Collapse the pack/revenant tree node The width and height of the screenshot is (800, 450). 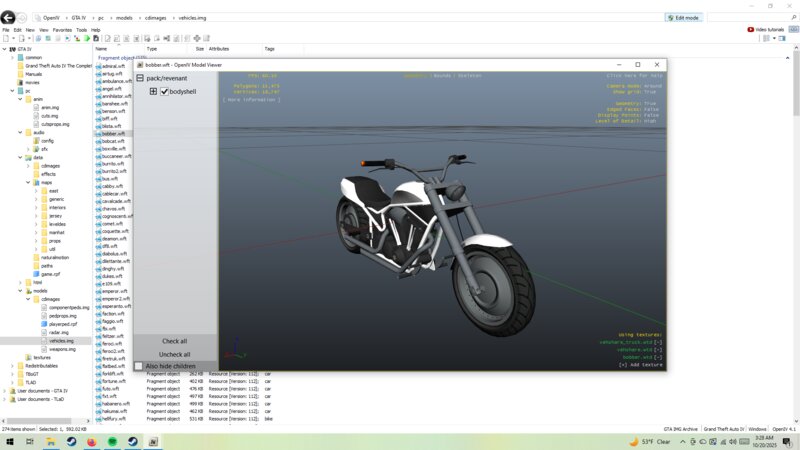pos(141,78)
